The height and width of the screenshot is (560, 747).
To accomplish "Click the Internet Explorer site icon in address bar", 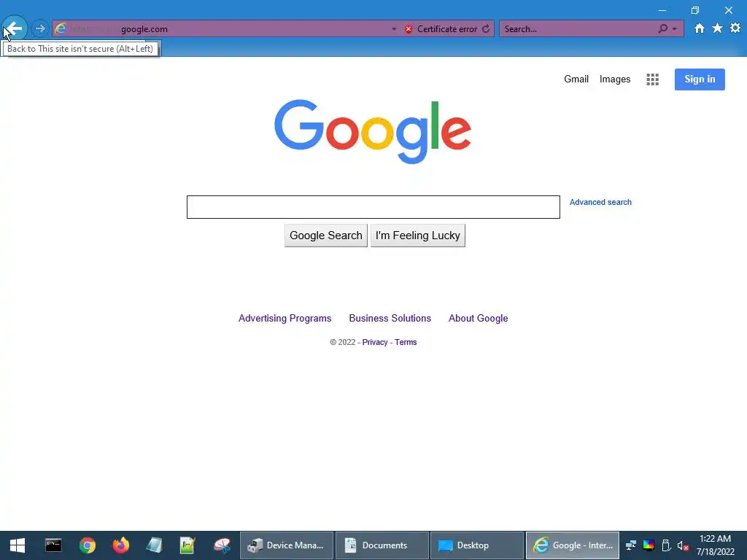I will coord(61,28).
